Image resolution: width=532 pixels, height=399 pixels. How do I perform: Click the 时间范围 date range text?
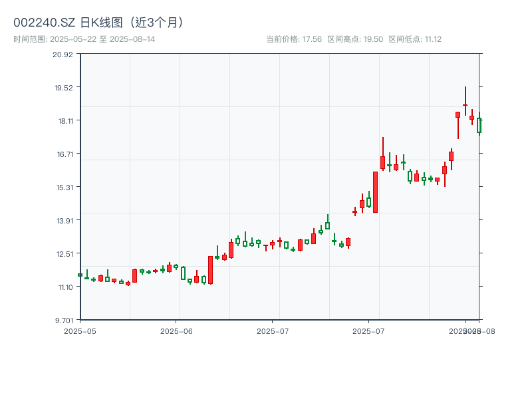click(x=84, y=39)
